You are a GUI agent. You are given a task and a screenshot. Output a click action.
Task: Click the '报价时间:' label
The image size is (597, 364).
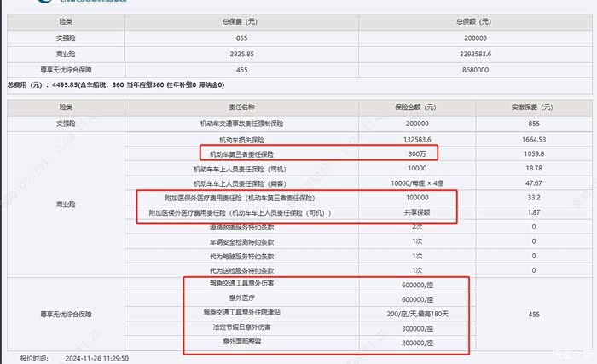click(34, 359)
